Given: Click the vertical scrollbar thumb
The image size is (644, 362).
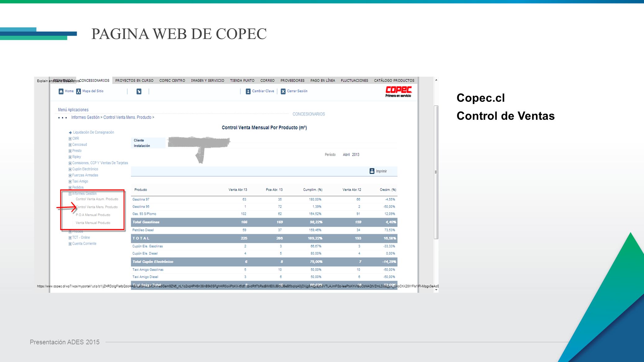Looking at the screenshot, I should tap(436, 172).
